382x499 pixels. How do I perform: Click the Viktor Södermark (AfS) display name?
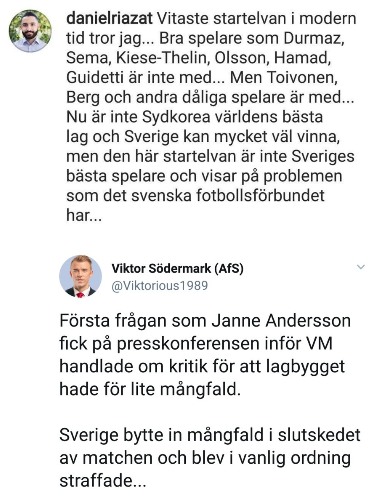[177, 268]
